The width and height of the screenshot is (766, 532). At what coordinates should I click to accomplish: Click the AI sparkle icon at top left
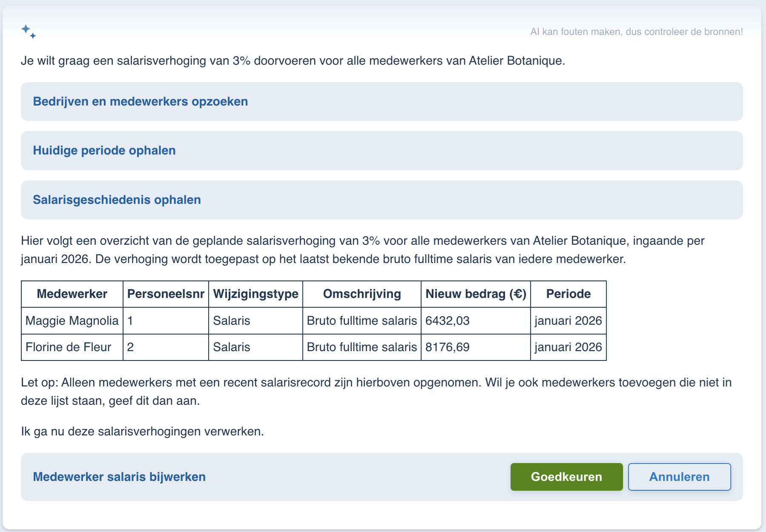(29, 31)
